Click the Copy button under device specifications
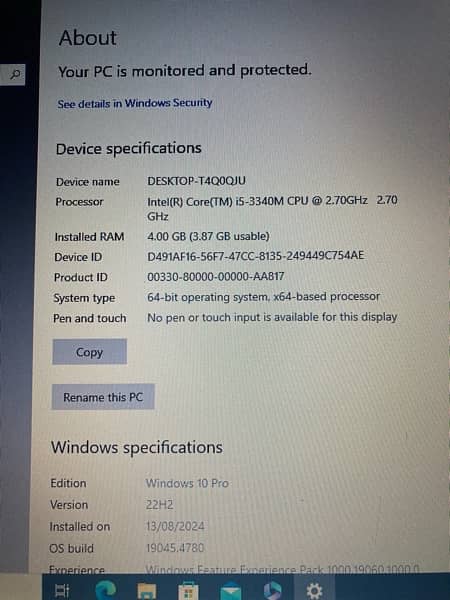450x600 pixels. [x=90, y=352]
